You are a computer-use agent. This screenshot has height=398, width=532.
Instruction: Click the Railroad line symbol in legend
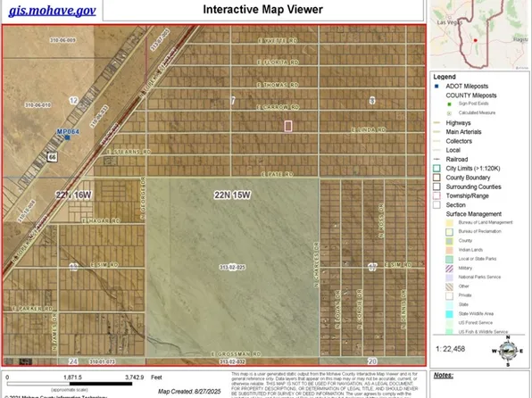tap(437, 159)
